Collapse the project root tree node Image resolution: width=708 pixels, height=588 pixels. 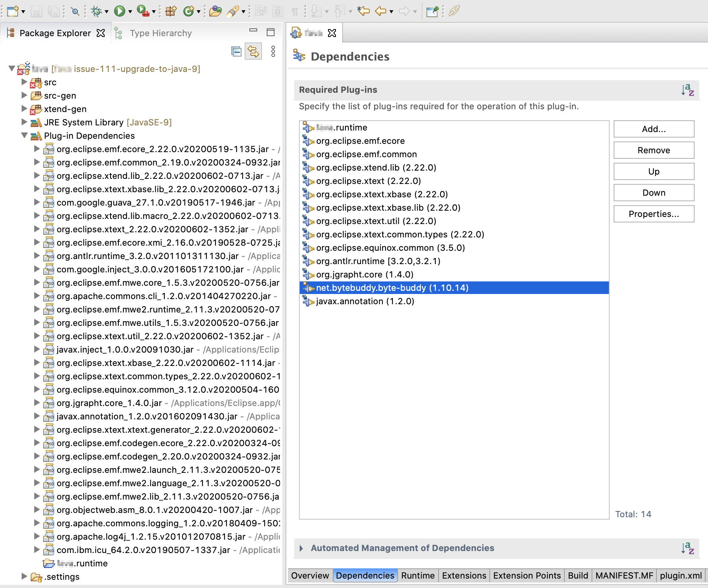pyautogui.click(x=12, y=69)
